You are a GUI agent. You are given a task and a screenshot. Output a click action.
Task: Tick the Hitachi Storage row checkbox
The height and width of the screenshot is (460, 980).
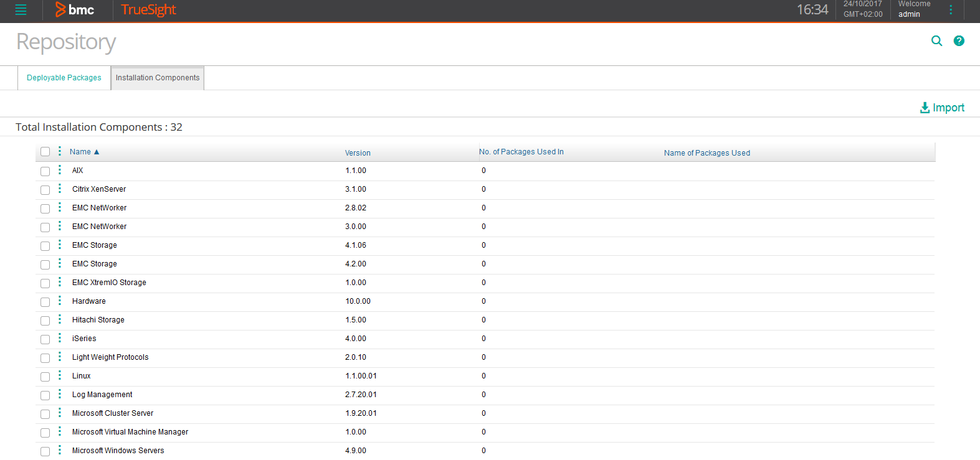pyautogui.click(x=45, y=321)
